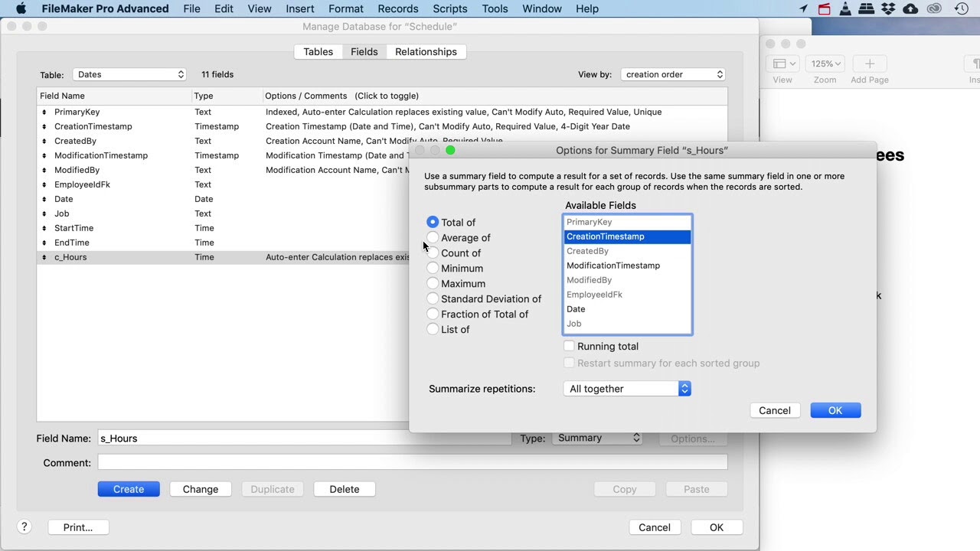Switch to the Tables tab

318,51
